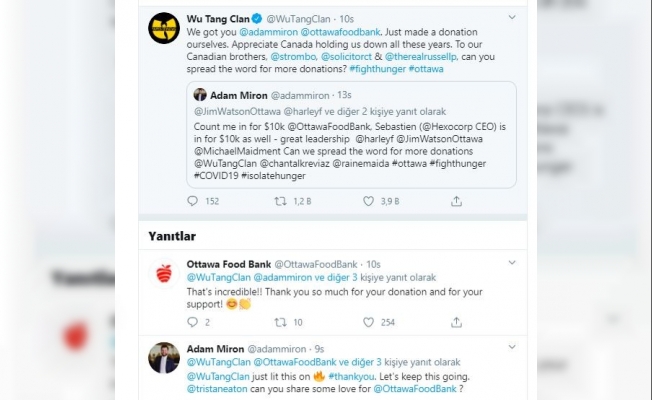The height and width of the screenshot is (400, 652).
Task: Share Ottawa Food Bank's thank-you tweet
Action: pos(454,322)
